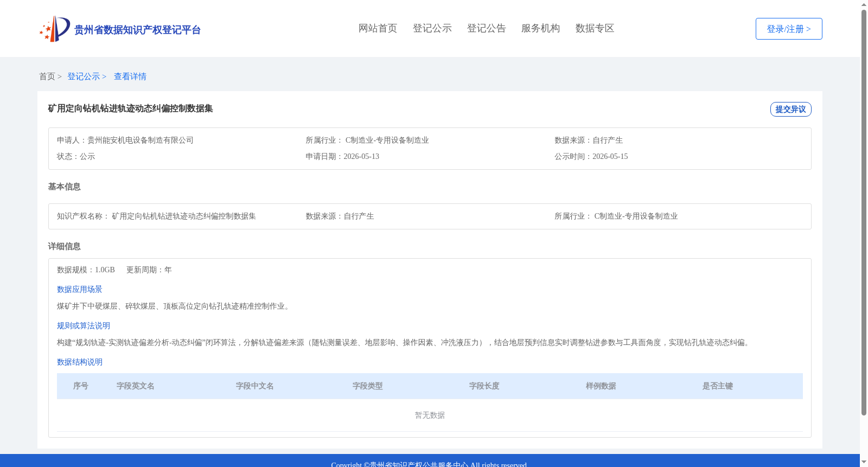Go to 登记公告 page
This screenshot has width=868, height=467.
486,28
